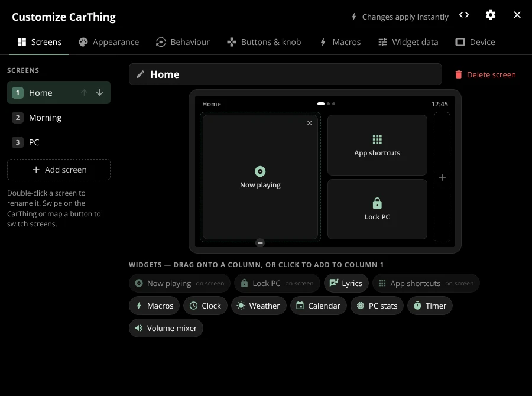Screen dimensions: 532x396
Task: Click the number 2 badge beside Morning
Action: click(18, 118)
